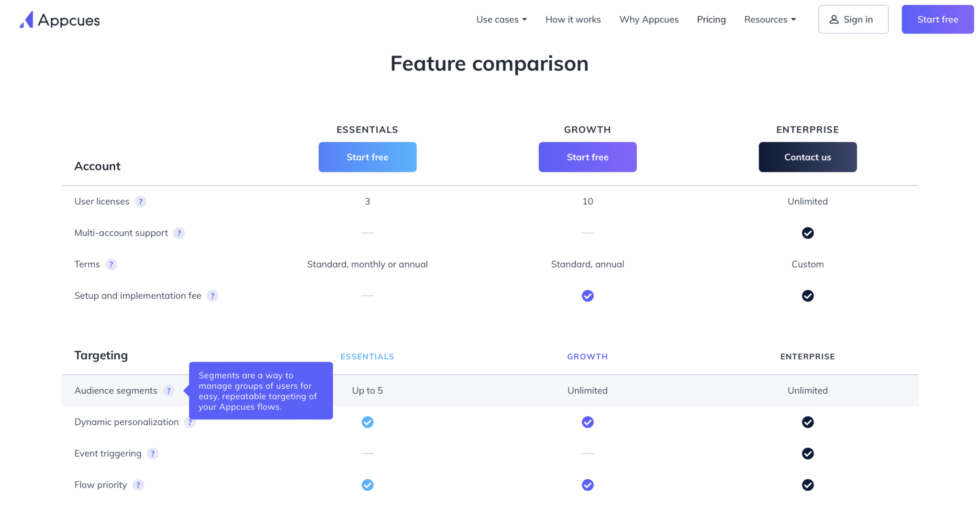
Task: Select Pricing in the navigation menu
Action: 711,19
